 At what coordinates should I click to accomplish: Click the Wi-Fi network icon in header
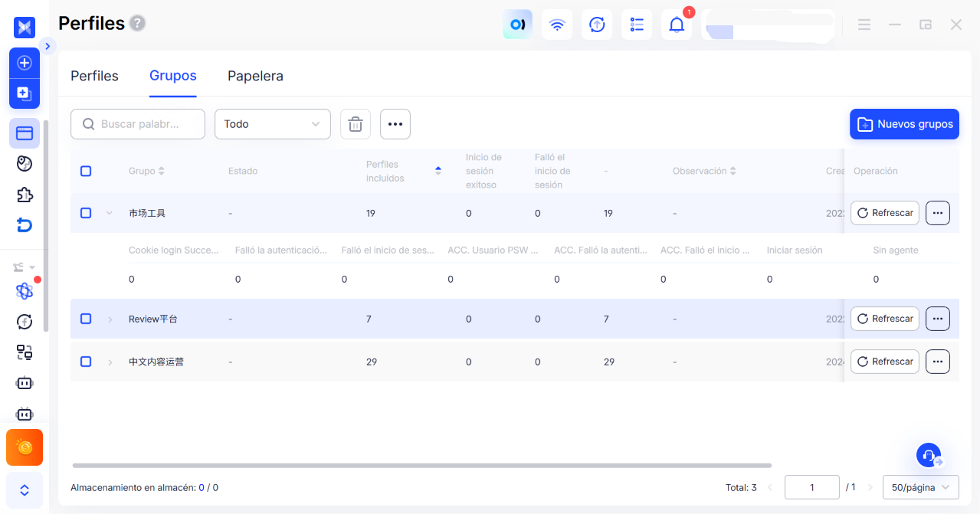point(557,25)
